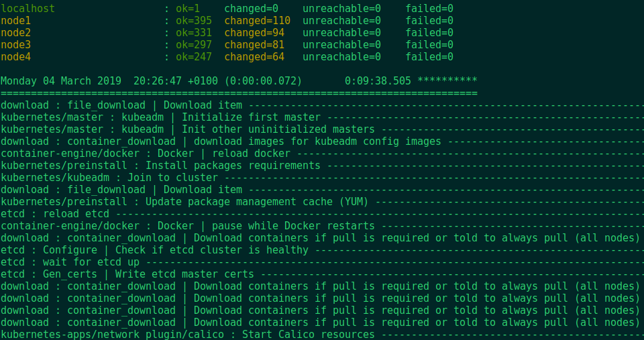Image resolution: width=644 pixels, height=340 pixels.
Task: Click the Monday 04 March 2019 timestamp
Action: (61, 81)
